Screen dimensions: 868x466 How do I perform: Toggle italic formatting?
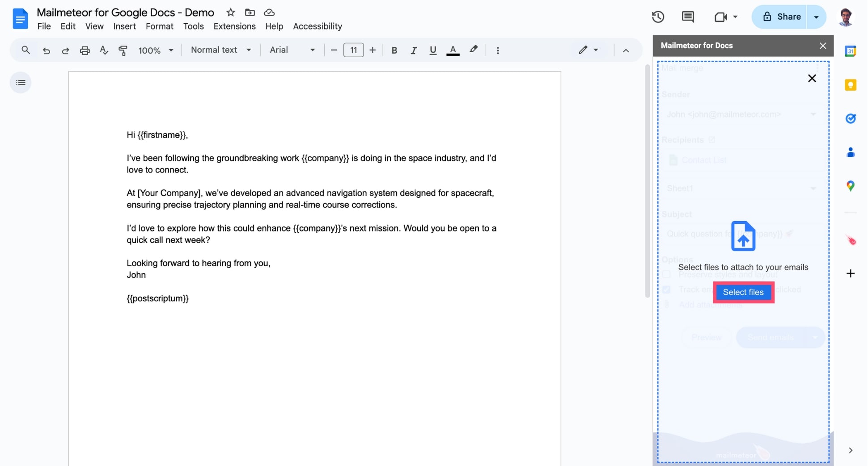point(414,50)
